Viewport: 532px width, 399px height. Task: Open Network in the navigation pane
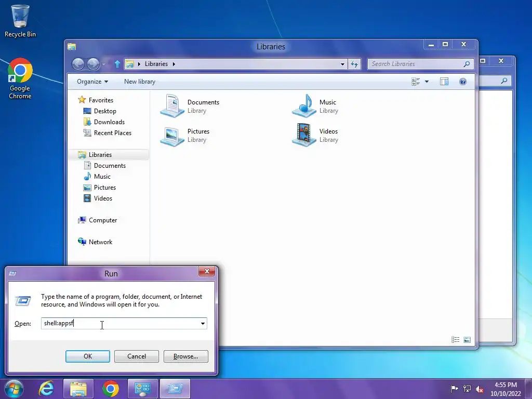(x=100, y=242)
